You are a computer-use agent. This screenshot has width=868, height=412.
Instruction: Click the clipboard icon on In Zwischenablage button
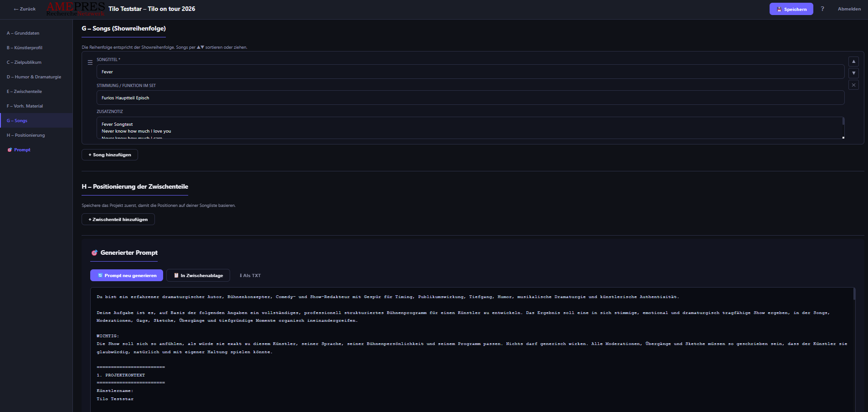[x=176, y=275]
